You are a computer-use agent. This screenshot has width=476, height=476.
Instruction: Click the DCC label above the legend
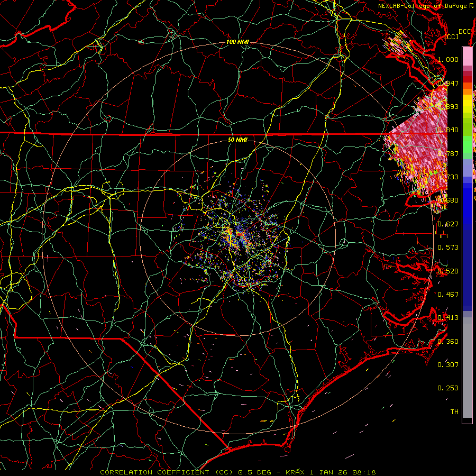pyautogui.click(x=464, y=32)
